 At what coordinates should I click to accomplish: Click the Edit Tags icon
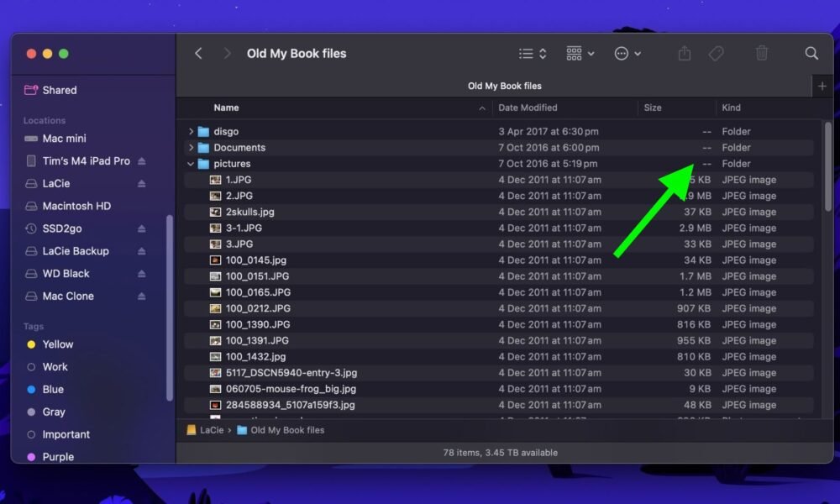click(x=716, y=54)
